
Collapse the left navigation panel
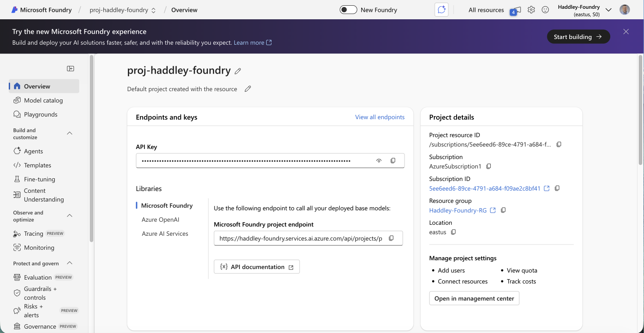tap(70, 68)
